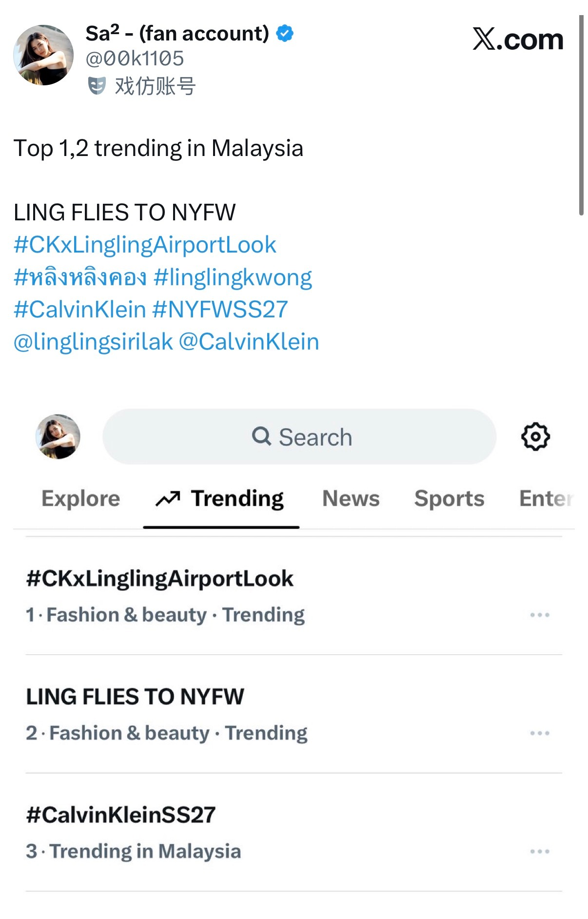This screenshot has width=588, height=919.
Task: Open the tweet author's profile picture
Action: (43, 55)
